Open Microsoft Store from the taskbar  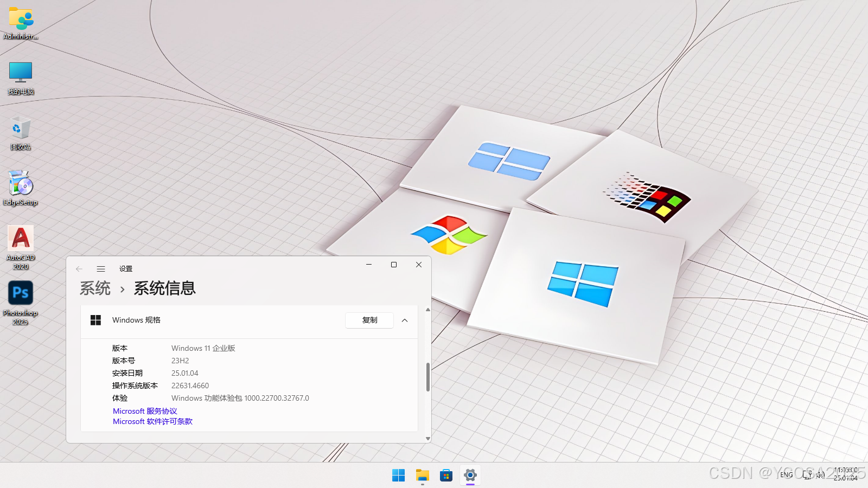(446, 476)
